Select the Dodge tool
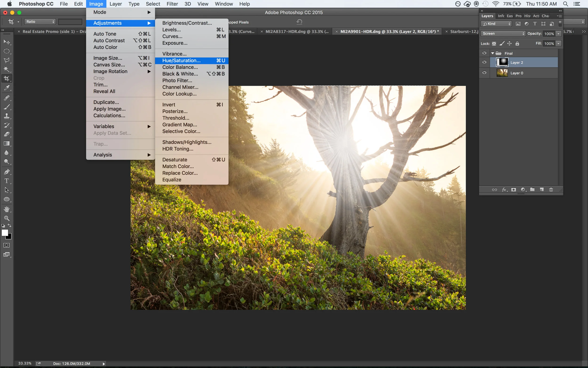The width and height of the screenshot is (588, 368). 7,162
